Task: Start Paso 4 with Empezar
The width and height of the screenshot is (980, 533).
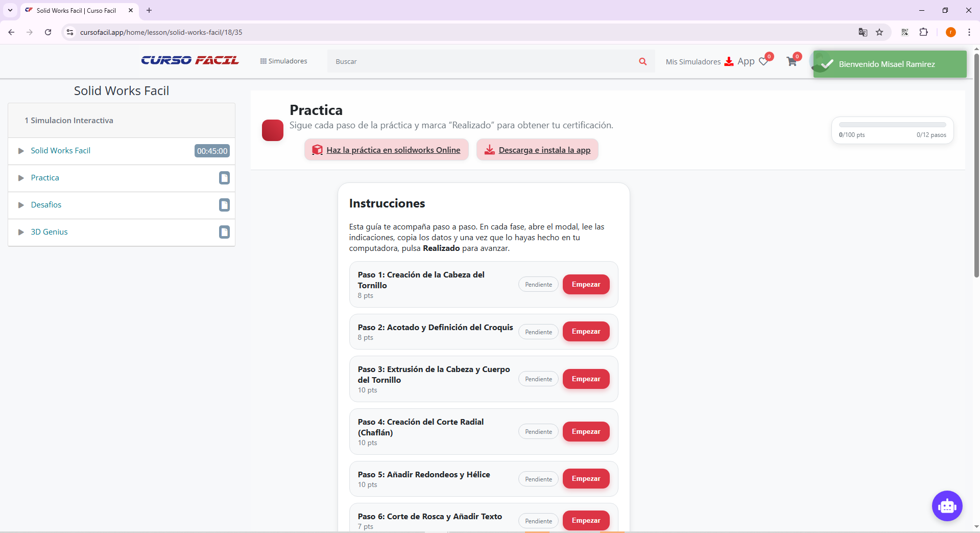Action: click(x=586, y=432)
